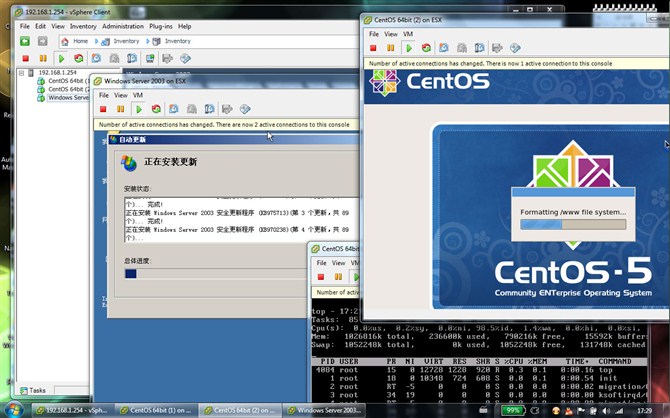Viewport: 670px width, 418px height.
Task: Open the Home breadcrumb dropdown arrow
Action: 97,41
